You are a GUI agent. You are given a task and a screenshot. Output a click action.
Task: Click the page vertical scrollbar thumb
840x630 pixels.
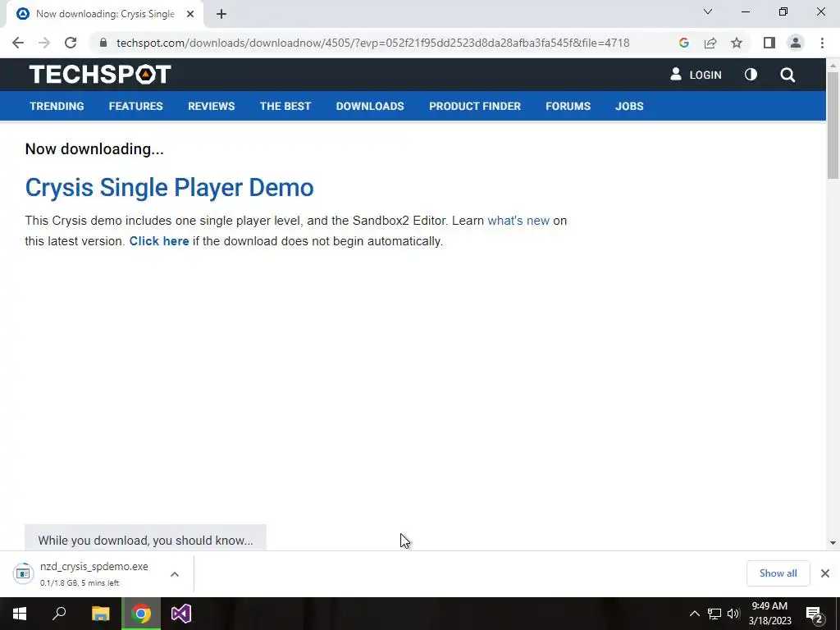click(x=833, y=125)
